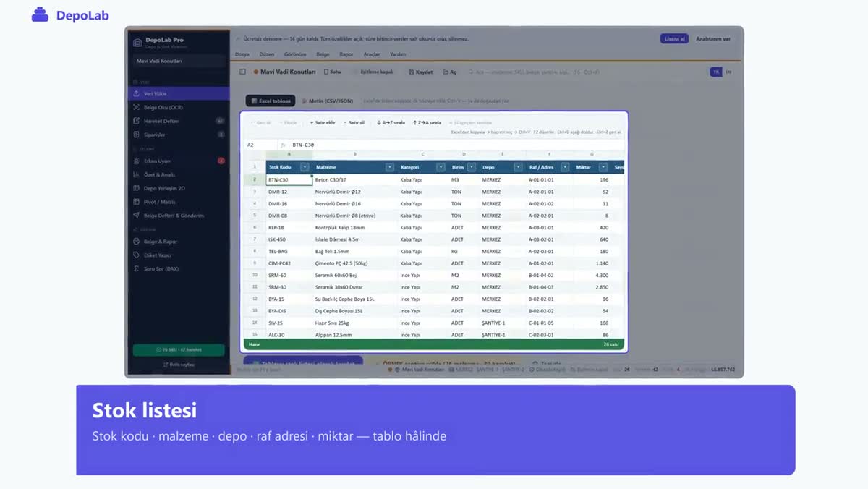This screenshot has width=868, height=489.
Task: Open the Rapor menu
Action: (x=346, y=54)
